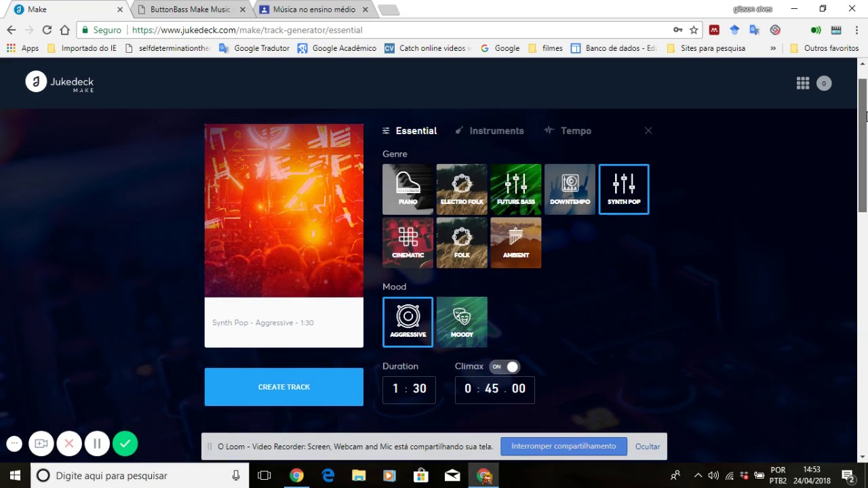Screen dimensions: 868x488
Task: Open Microsoft Edge from taskbar
Action: tap(328, 475)
